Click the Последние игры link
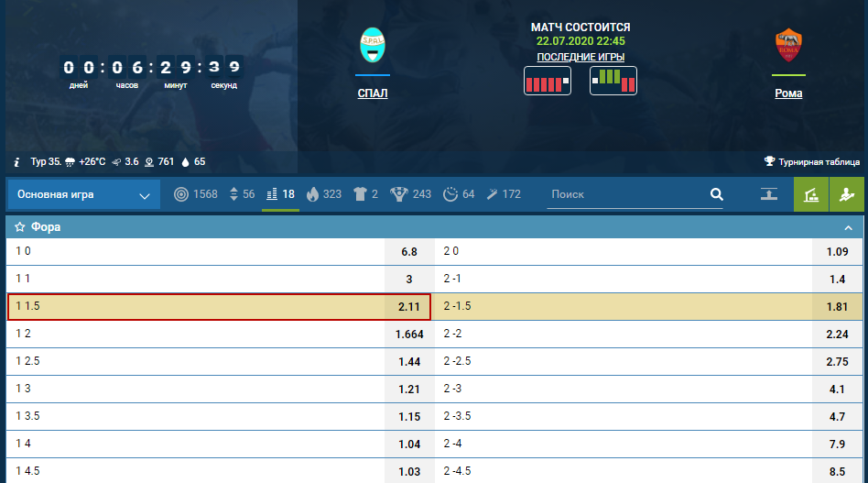 pos(580,57)
